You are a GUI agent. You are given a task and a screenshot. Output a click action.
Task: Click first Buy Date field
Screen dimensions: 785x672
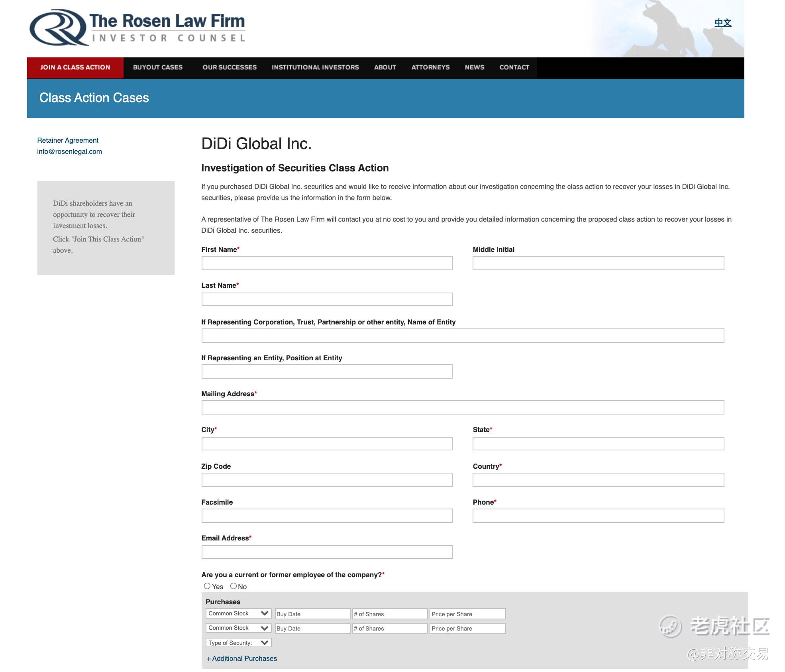pyautogui.click(x=312, y=614)
